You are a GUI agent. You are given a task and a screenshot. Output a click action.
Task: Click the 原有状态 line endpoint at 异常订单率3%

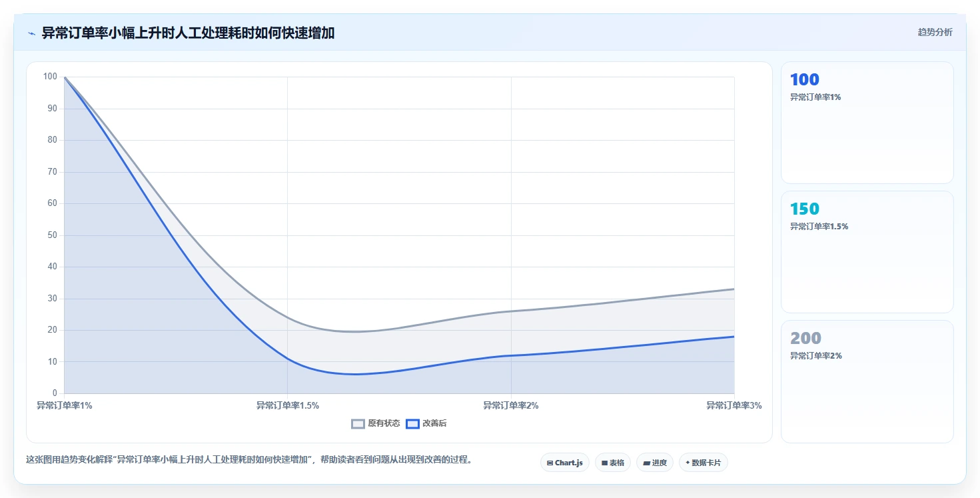tap(734, 289)
